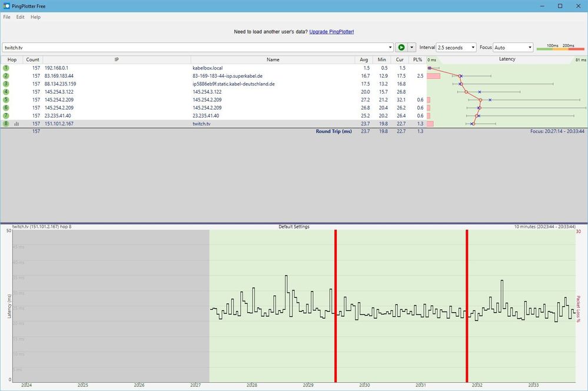Click inside the twitch.tv target field

pos(177,47)
